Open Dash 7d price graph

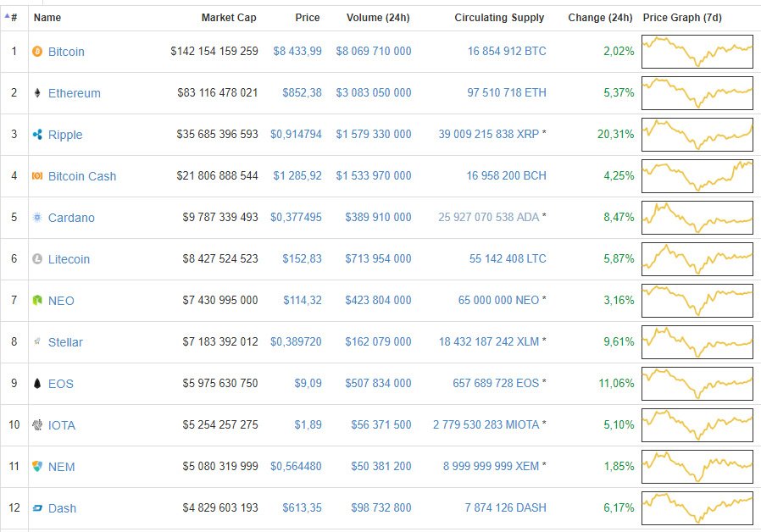click(x=697, y=508)
